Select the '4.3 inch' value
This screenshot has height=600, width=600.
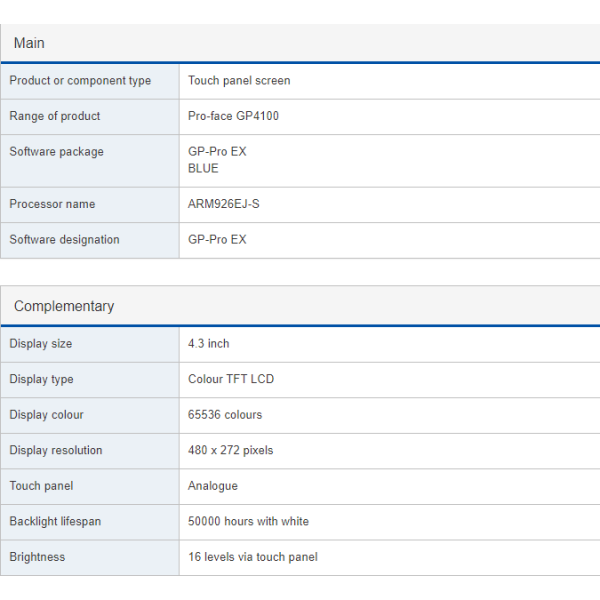tap(209, 344)
